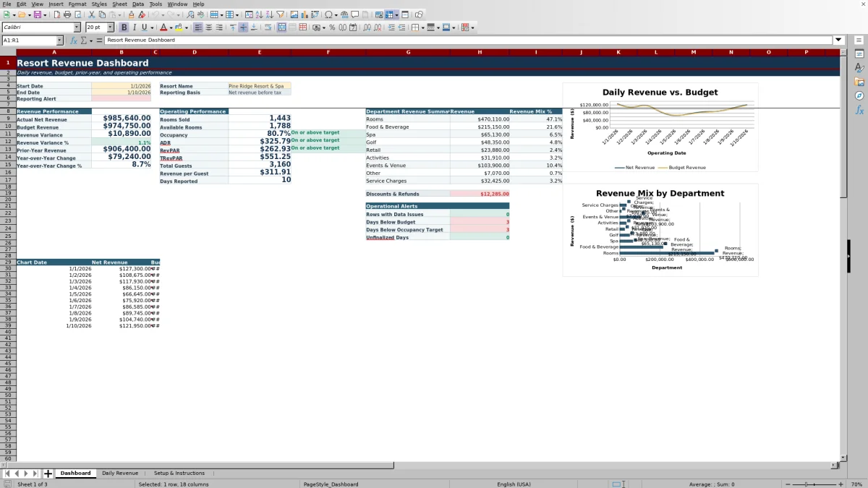Toggle Wrap Text button

click(268, 27)
